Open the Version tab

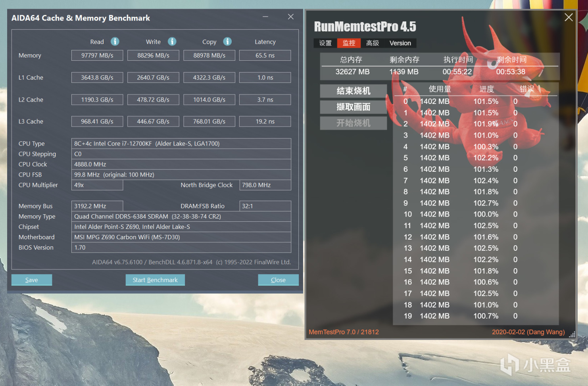[x=400, y=43]
